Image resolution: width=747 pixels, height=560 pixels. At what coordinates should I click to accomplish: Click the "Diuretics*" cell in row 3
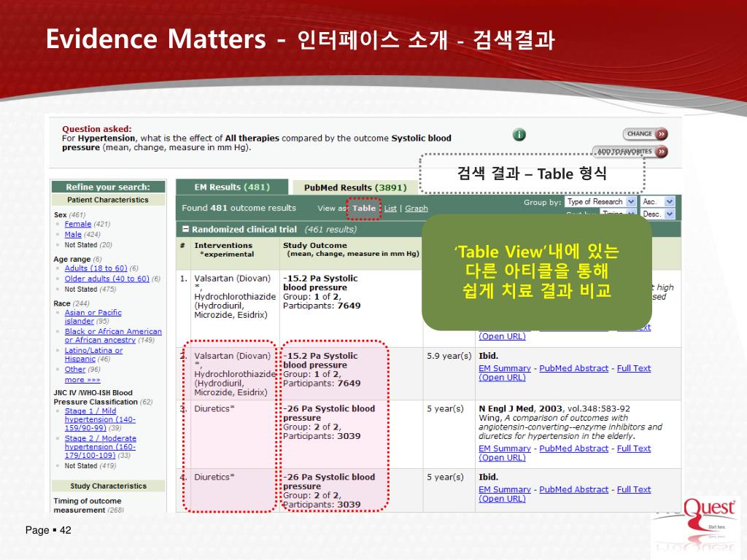pyautogui.click(x=214, y=408)
